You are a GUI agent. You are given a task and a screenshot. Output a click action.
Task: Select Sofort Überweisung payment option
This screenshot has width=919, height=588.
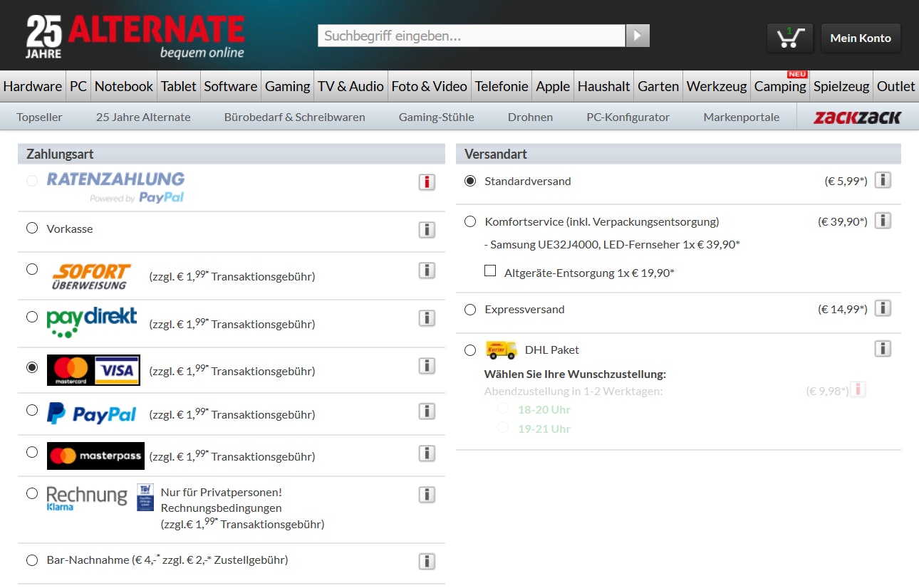[32, 270]
